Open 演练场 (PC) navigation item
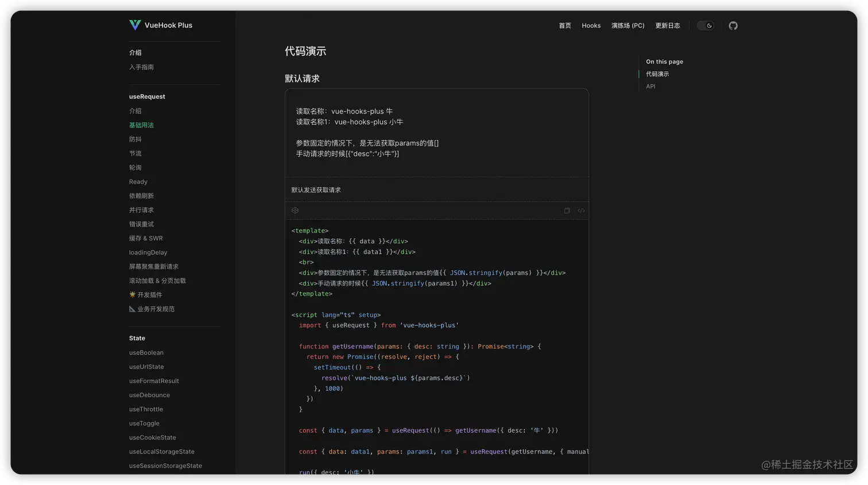Image resolution: width=868 pixels, height=485 pixels. (628, 25)
